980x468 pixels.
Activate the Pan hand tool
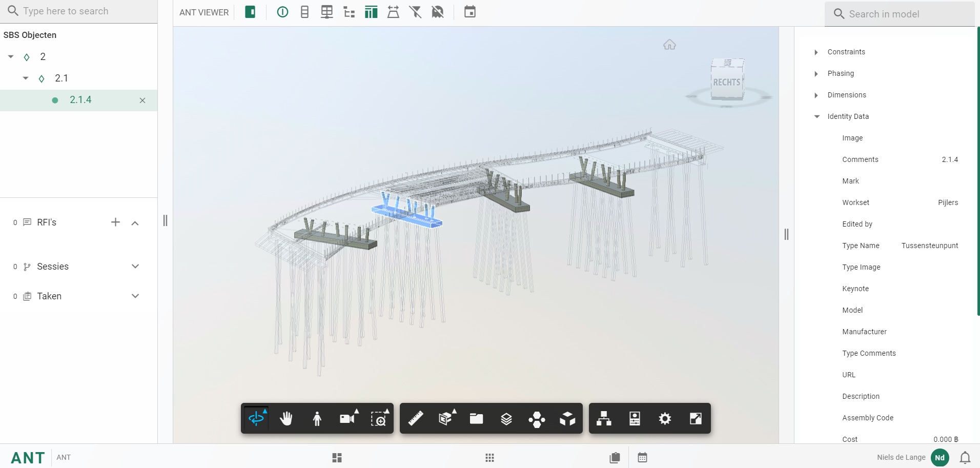286,419
